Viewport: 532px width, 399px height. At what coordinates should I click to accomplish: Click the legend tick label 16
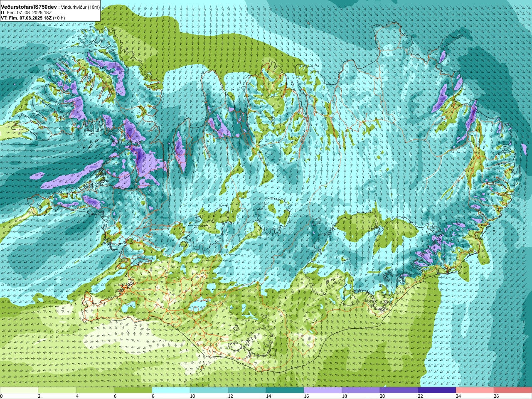(x=306, y=396)
